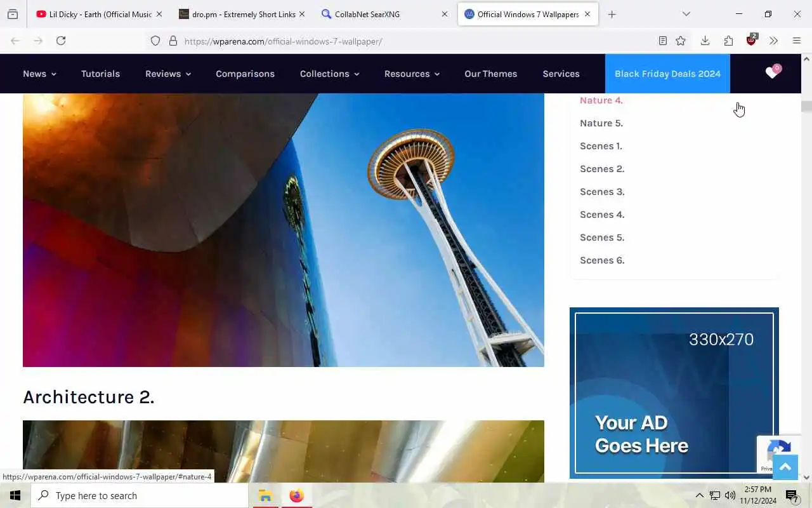List all tabs dropdown arrow
The width and height of the screenshot is (812, 508).
686,14
